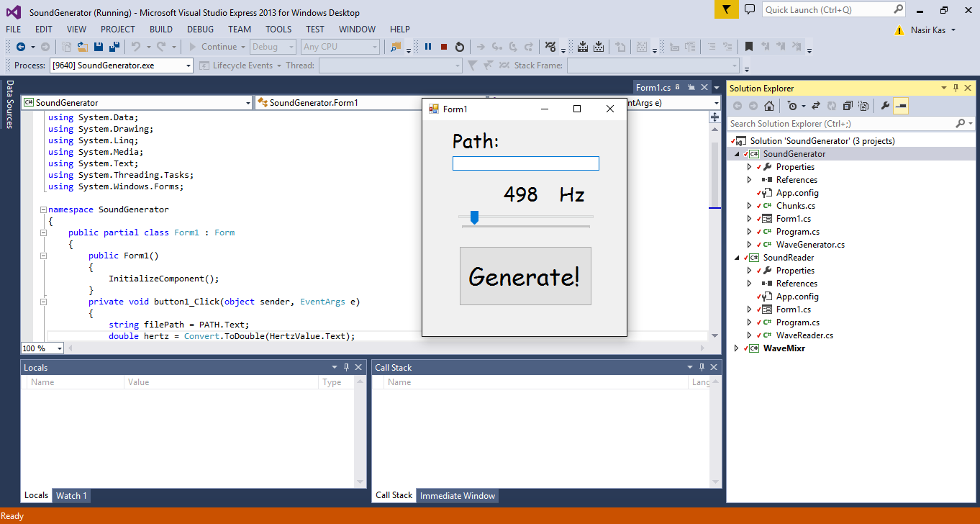
Task: Click the Save All toolbar icon
Action: 114,47
